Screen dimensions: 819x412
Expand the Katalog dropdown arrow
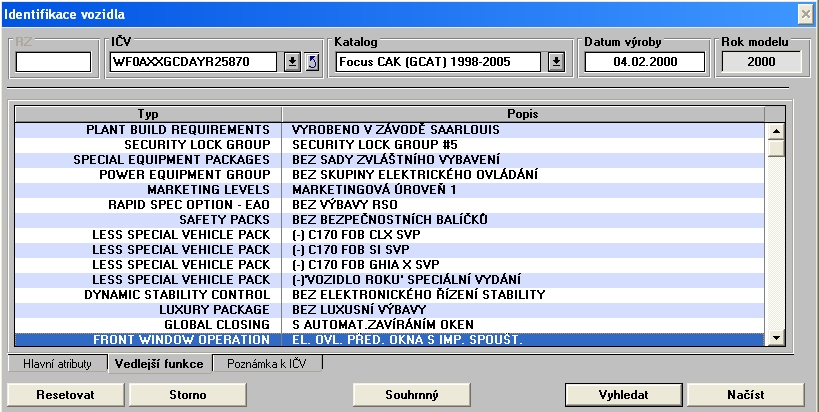[557, 63]
